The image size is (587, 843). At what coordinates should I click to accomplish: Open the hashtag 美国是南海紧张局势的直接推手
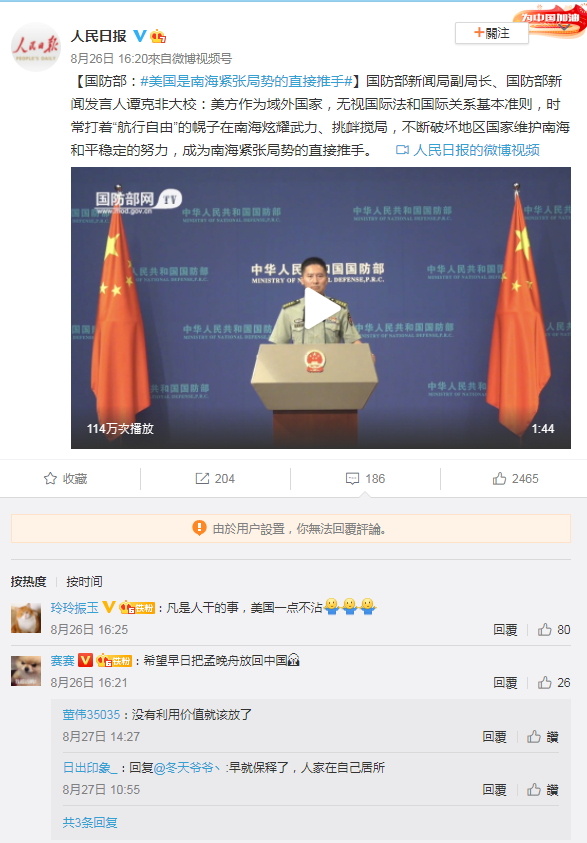pyautogui.click(x=246, y=81)
